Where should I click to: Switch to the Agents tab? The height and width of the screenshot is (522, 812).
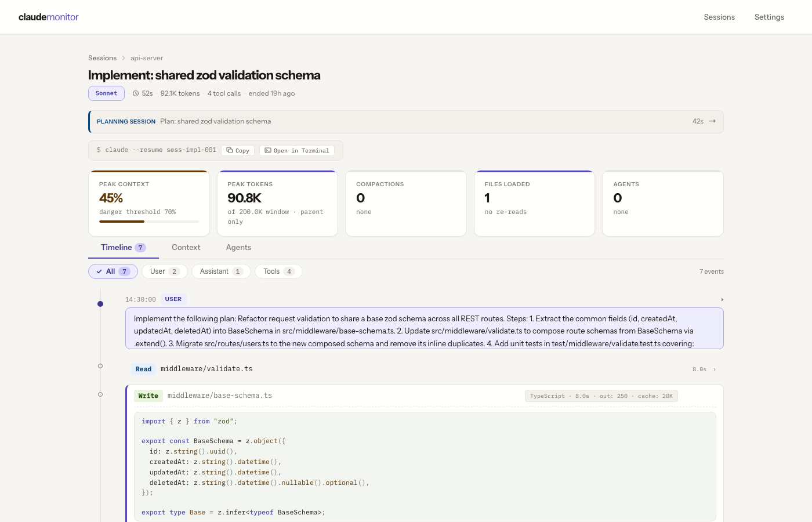point(238,248)
